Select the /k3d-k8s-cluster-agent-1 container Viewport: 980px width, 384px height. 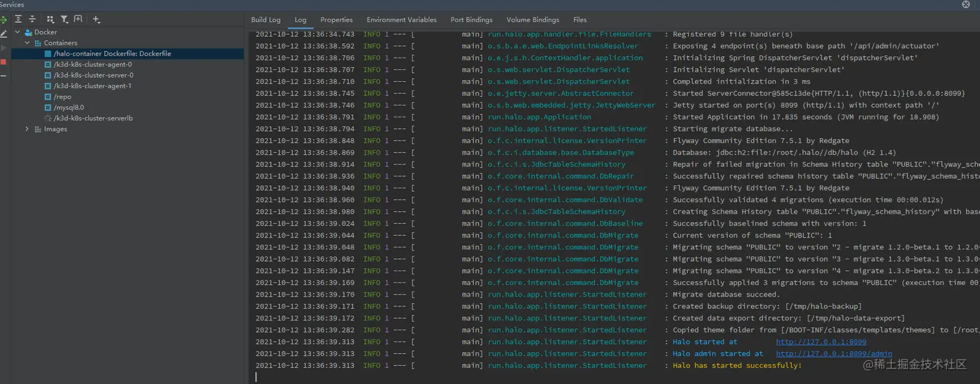pos(93,86)
